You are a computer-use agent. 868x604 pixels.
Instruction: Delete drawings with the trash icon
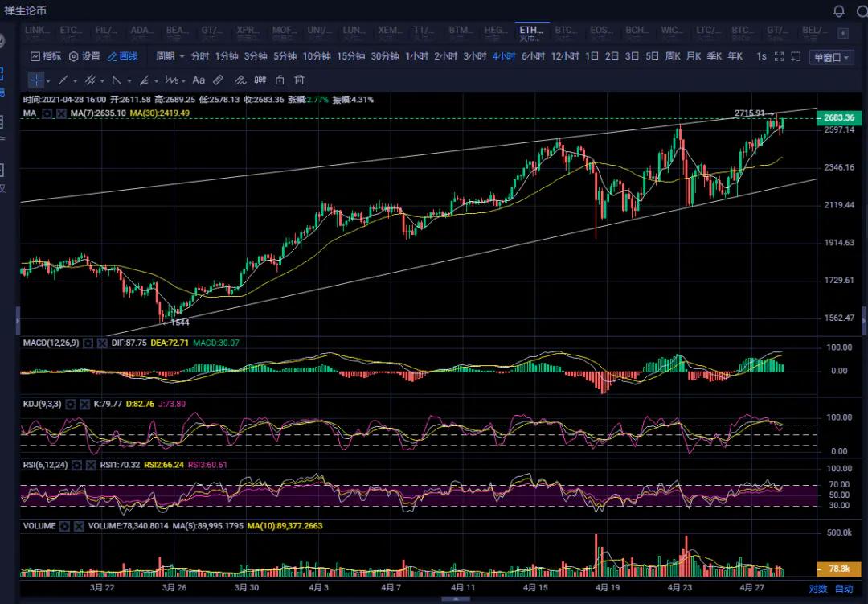click(x=300, y=80)
